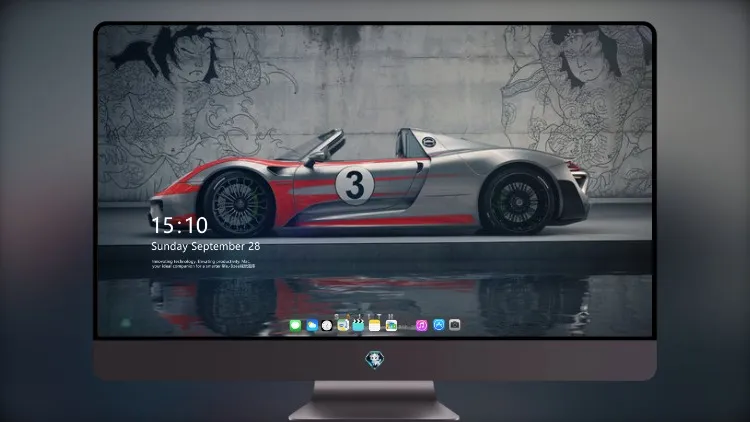Launch the pink Music app icon
The image size is (750, 422).
[421, 325]
